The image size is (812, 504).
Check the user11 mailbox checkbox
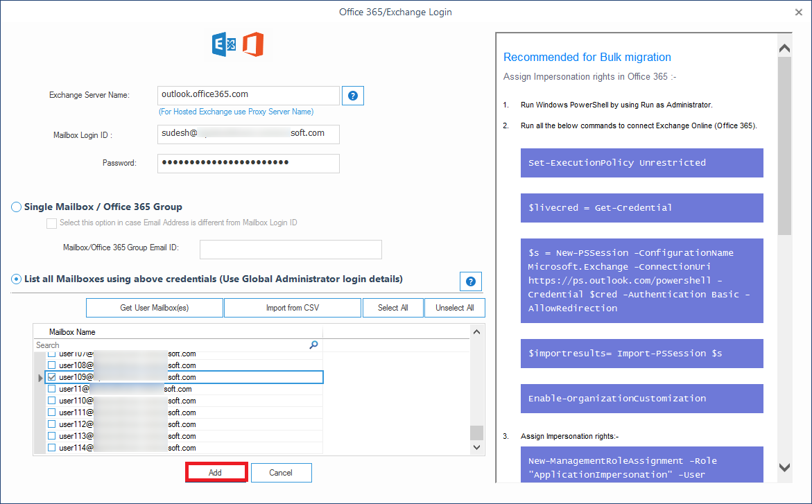(x=51, y=389)
